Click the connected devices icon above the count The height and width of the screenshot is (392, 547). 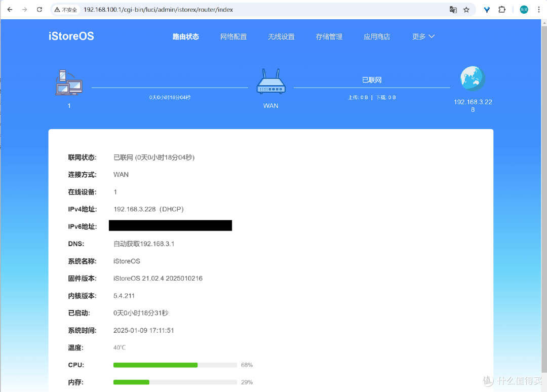[68, 83]
